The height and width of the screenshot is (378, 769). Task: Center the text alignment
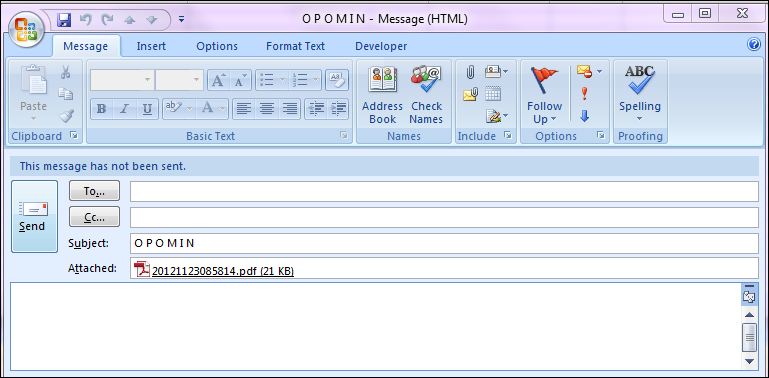click(266, 109)
